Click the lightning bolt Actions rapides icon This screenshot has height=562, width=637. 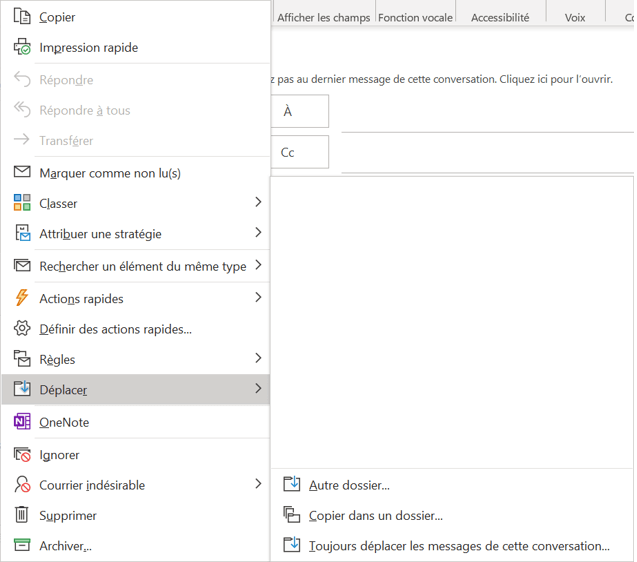tap(22, 297)
